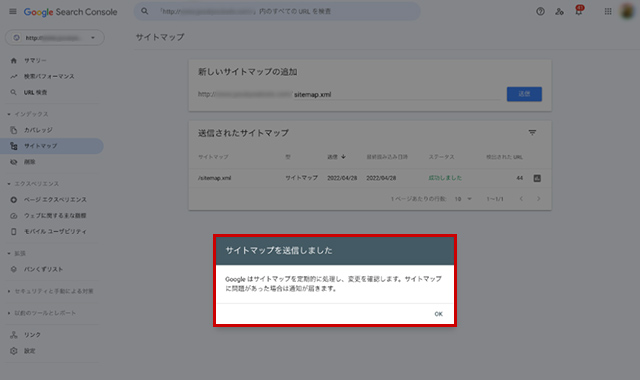Open 設定 settings in the sidebar

pyautogui.click(x=29, y=351)
